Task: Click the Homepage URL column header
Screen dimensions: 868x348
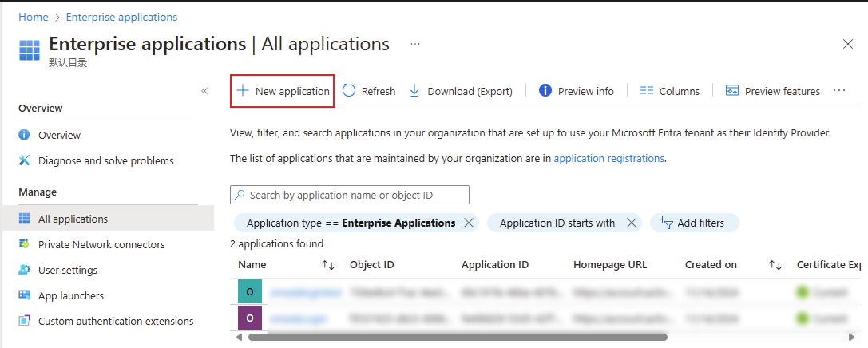Action: coord(610,264)
